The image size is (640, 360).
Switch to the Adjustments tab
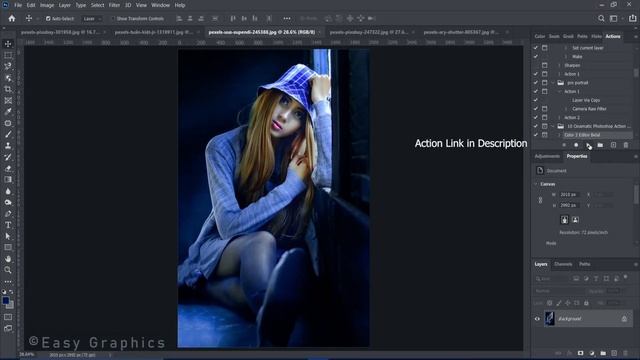pyautogui.click(x=547, y=156)
